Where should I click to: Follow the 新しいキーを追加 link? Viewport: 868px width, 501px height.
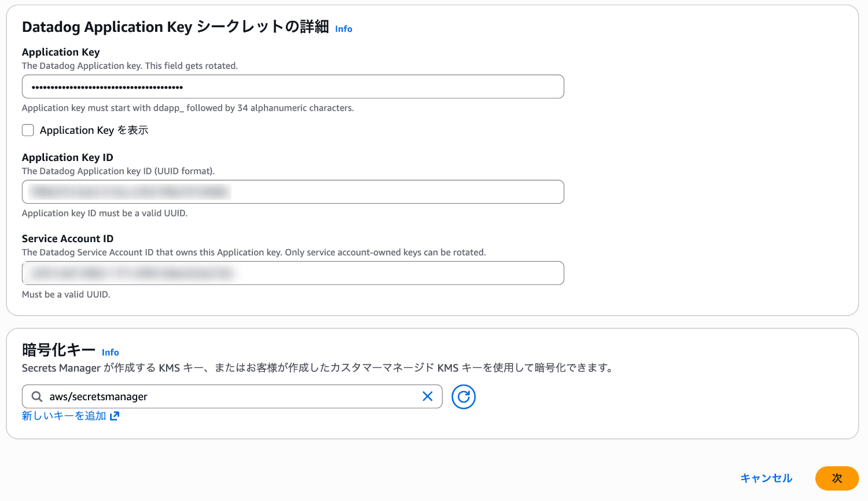click(64, 416)
